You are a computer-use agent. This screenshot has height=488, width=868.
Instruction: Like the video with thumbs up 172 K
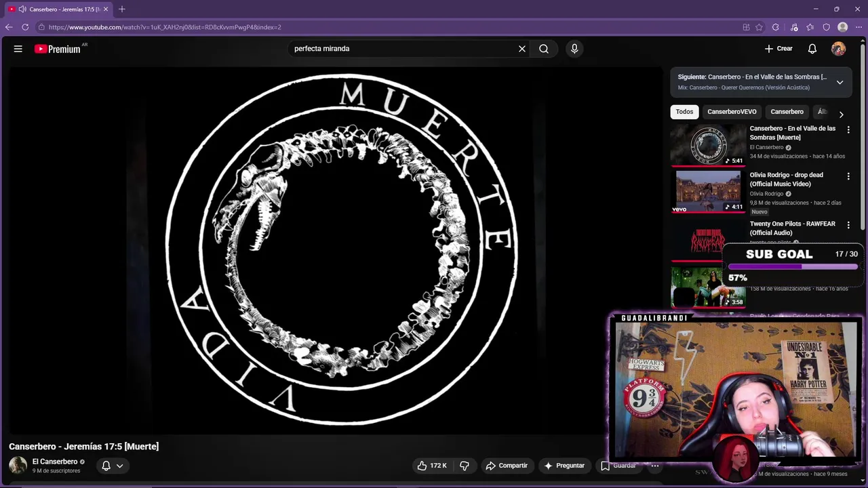(x=432, y=466)
